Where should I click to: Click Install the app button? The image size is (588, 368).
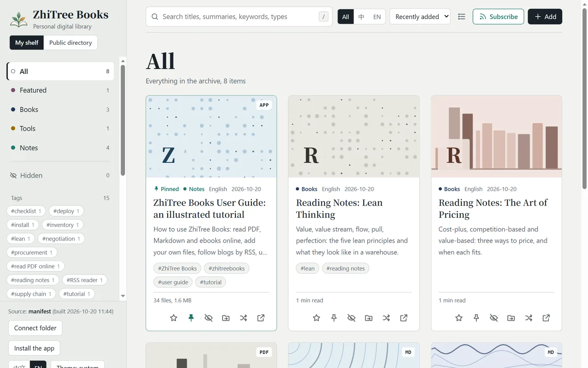coord(34,348)
